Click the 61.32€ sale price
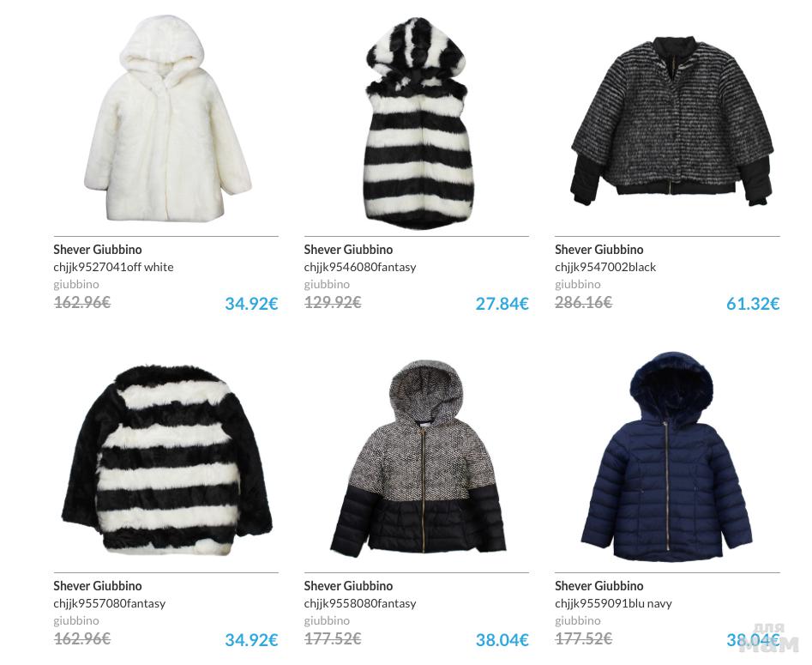The width and height of the screenshot is (812, 665). click(x=753, y=303)
